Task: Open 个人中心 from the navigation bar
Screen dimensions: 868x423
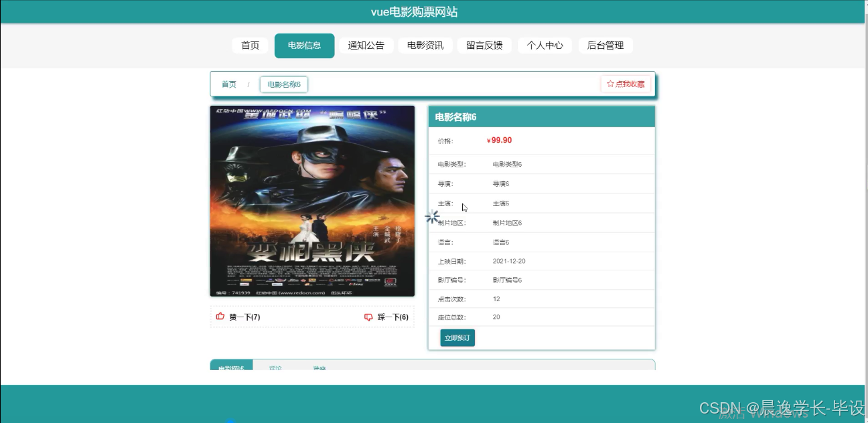Action: (x=545, y=46)
